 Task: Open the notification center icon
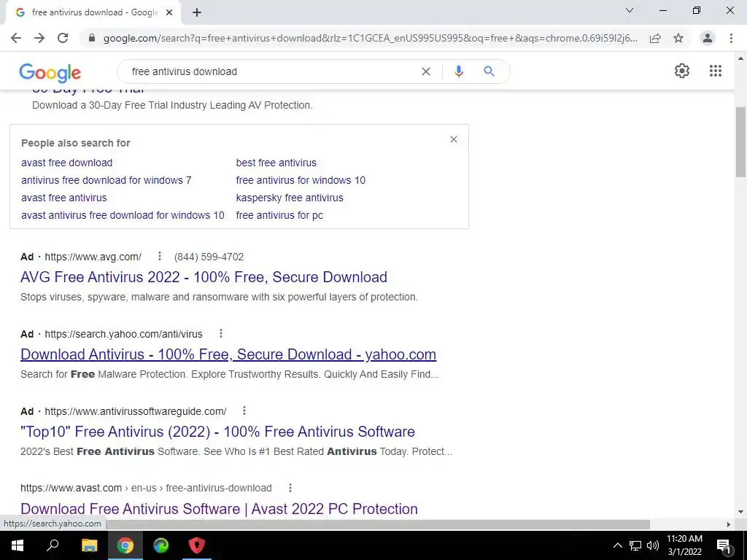pos(724,545)
